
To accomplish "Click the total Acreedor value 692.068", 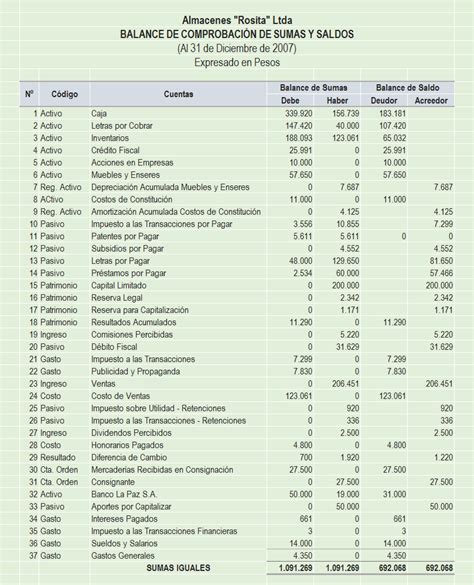I will pyautogui.click(x=439, y=569).
